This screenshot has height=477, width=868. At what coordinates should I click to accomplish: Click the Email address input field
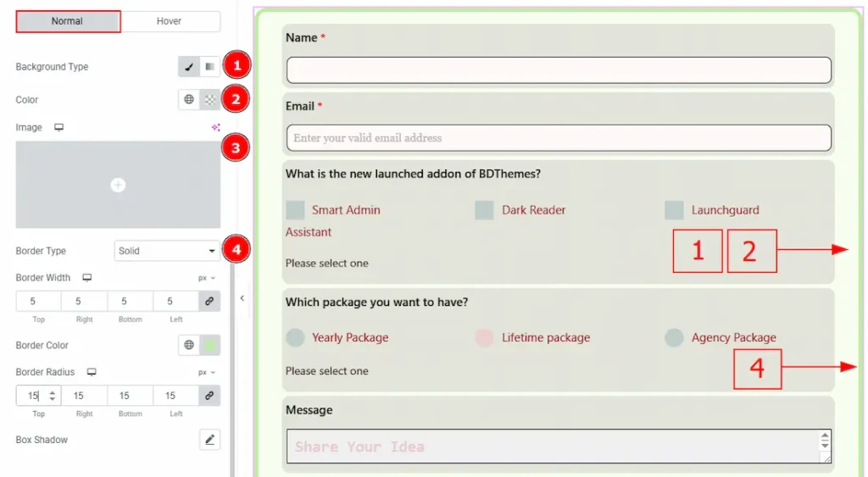tap(558, 137)
